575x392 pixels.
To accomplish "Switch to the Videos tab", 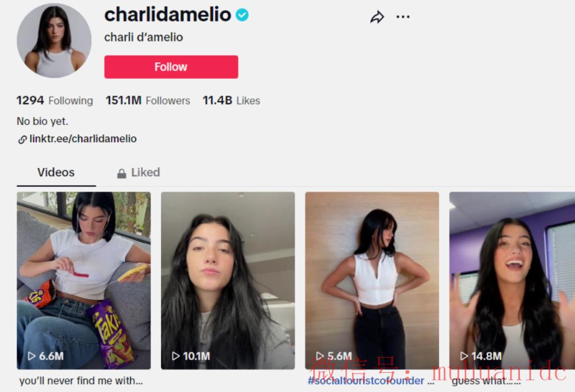I will pyautogui.click(x=56, y=172).
